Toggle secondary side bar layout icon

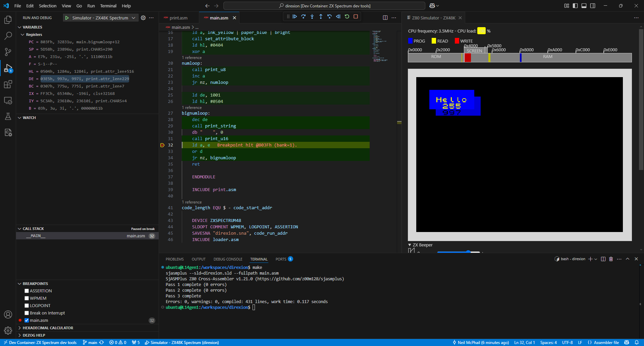coord(593,6)
